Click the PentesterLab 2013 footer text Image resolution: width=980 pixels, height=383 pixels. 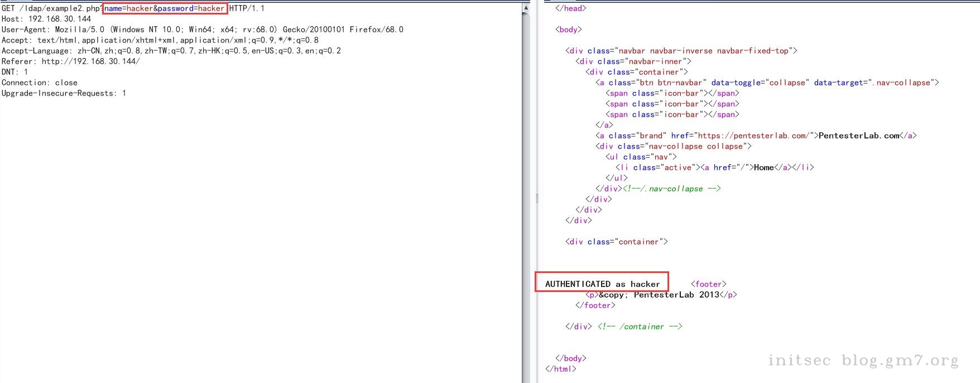pyautogui.click(x=676, y=295)
